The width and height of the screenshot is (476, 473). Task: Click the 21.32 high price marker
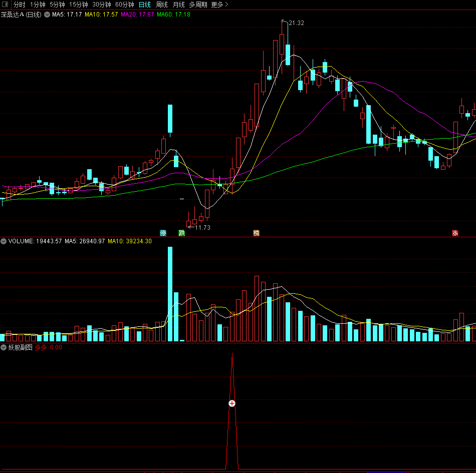point(296,23)
